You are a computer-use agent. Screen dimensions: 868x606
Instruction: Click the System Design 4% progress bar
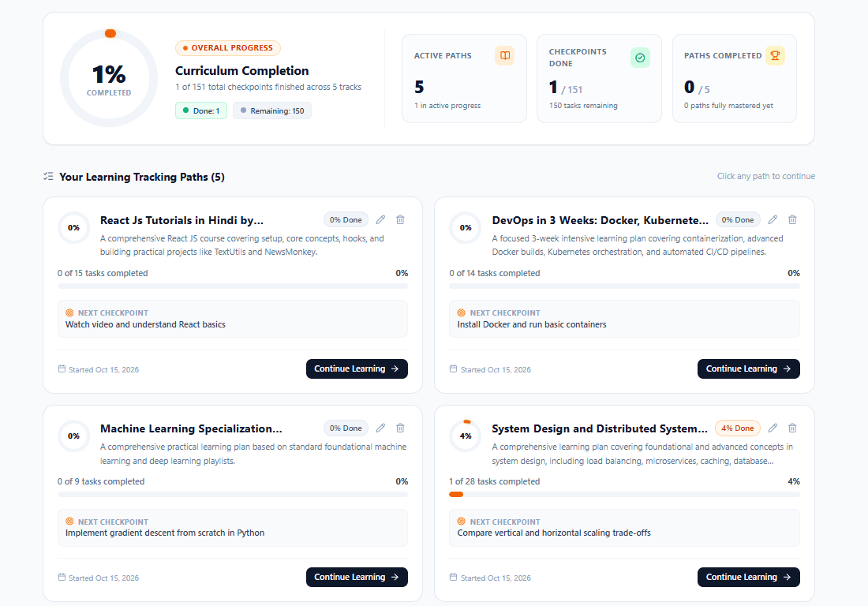coord(624,494)
